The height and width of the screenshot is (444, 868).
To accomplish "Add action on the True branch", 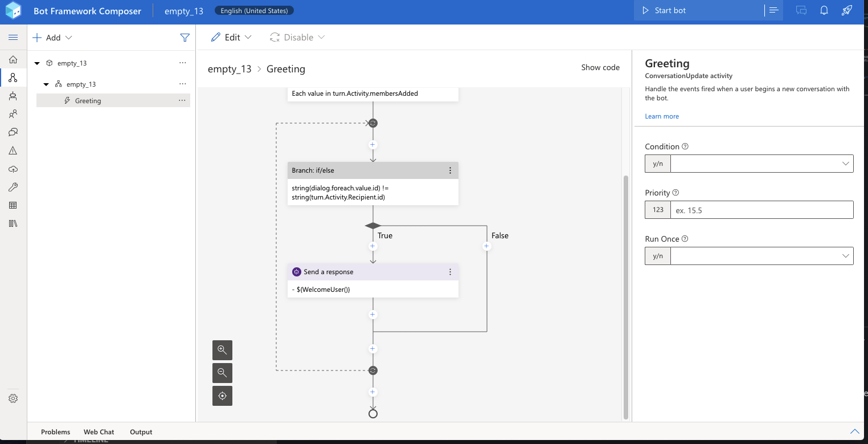I will tap(372, 246).
